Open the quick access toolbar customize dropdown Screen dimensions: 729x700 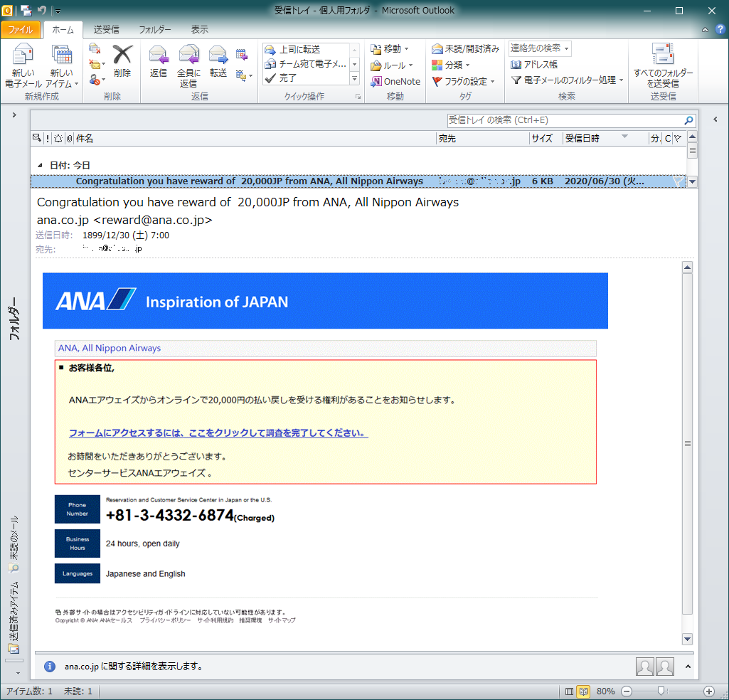coord(57,10)
